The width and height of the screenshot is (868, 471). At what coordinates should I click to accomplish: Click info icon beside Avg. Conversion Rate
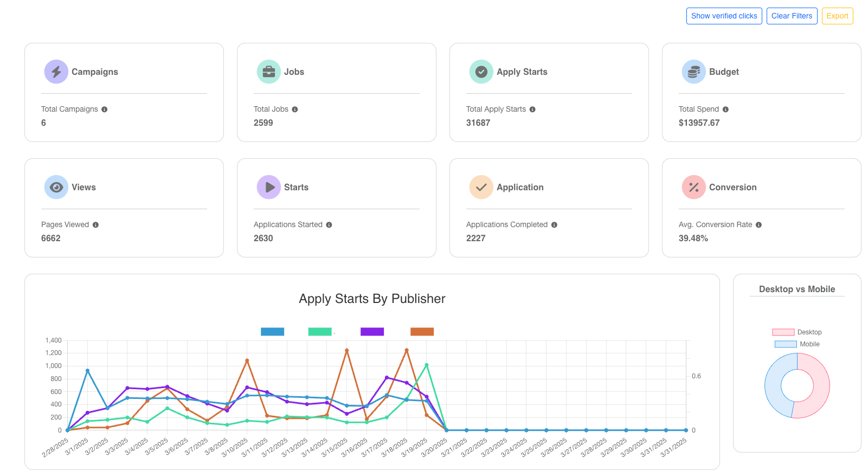coord(758,225)
